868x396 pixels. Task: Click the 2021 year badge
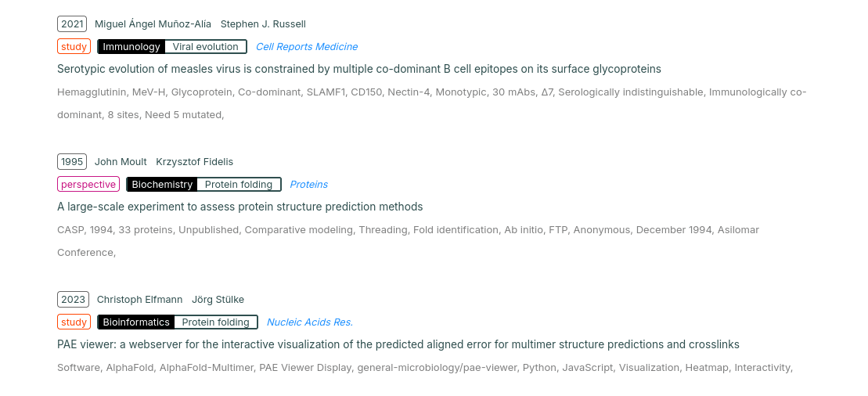(x=72, y=24)
